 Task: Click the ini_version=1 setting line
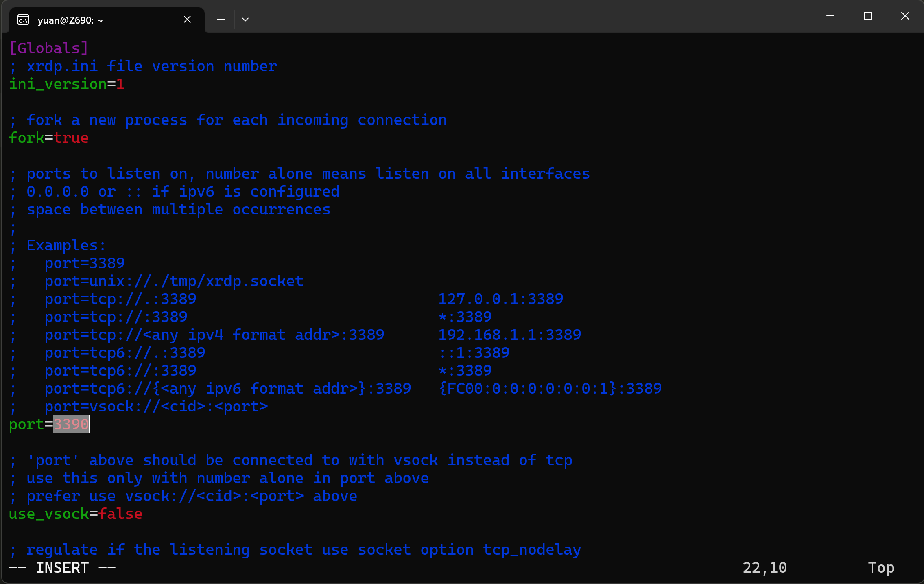(x=67, y=84)
